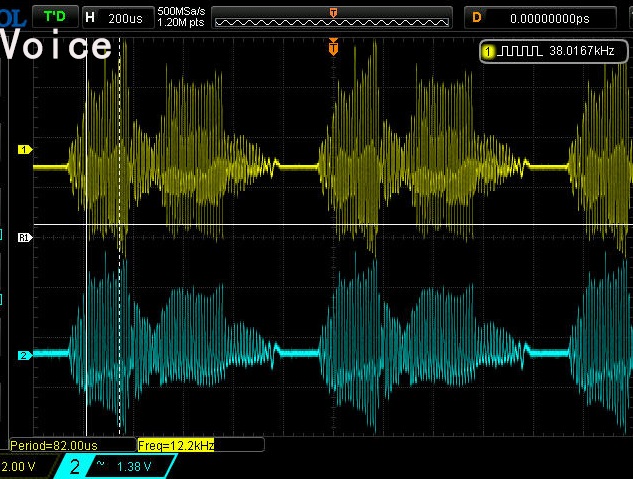Select the cyan channel 2 ground marker
633x479 pixels.
(x=25, y=355)
